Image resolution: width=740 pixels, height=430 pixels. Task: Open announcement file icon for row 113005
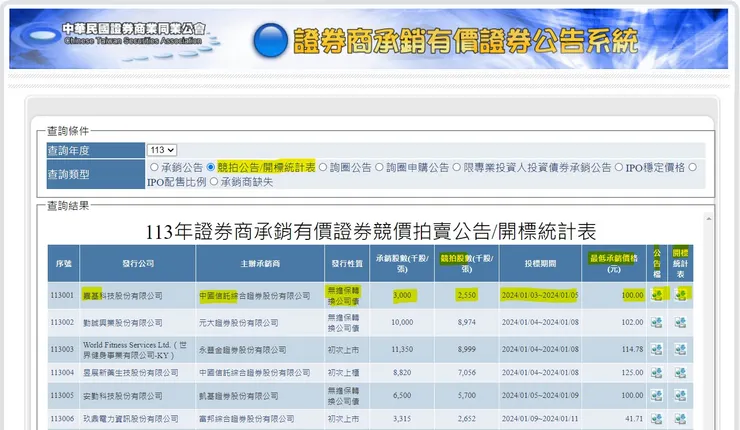pyautogui.click(x=656, y=395)
